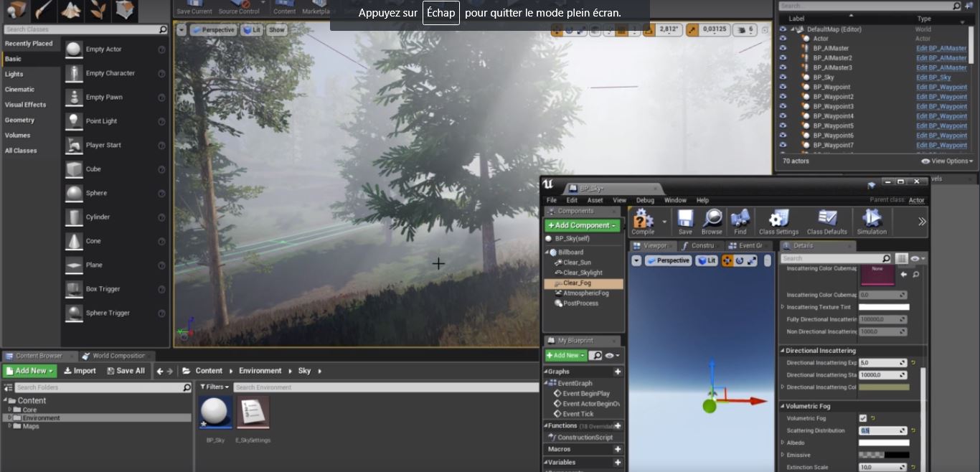This screenshot has height=472, width=980.
Task: Click the Find binoculars icon
Action: [740, 222]
